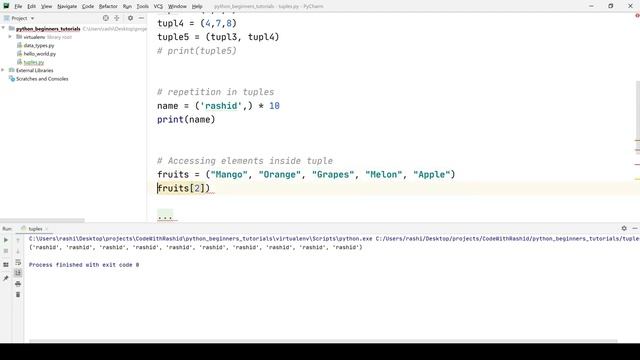Image resolution: width=640 pixels, height=360 pixels.
Task: Click the down the stack trace arrow
Action: [x=18, y=251]
